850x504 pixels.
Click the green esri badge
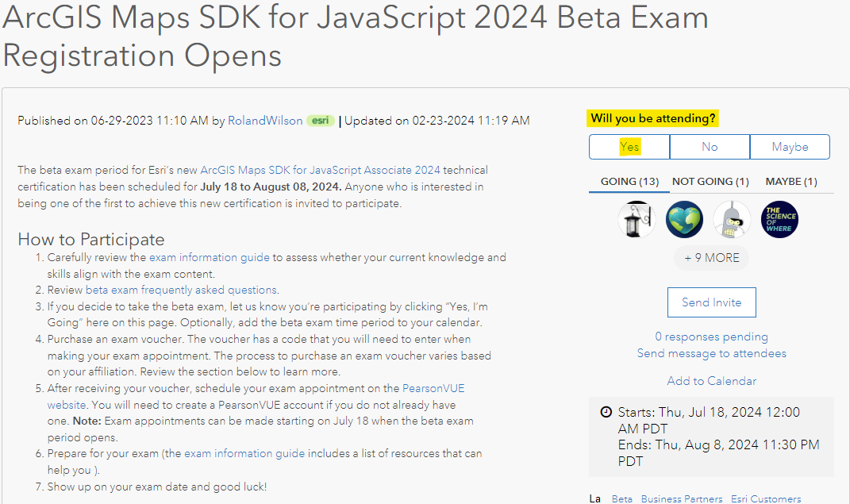click(x=321, y=121)
